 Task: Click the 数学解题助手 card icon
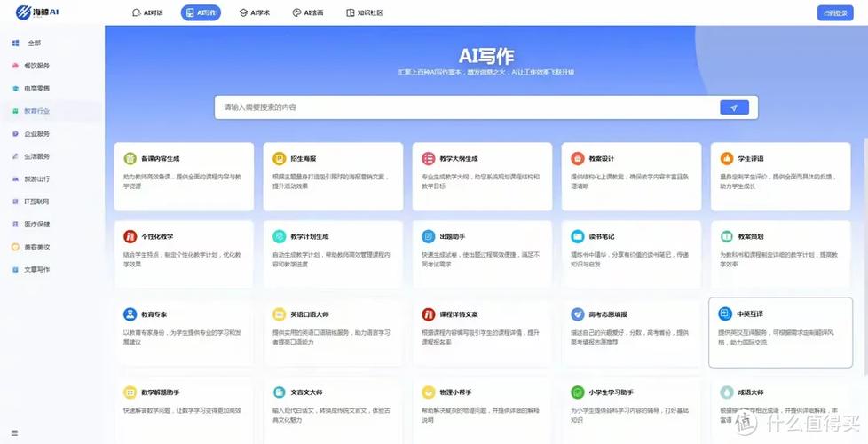point(130,392)
